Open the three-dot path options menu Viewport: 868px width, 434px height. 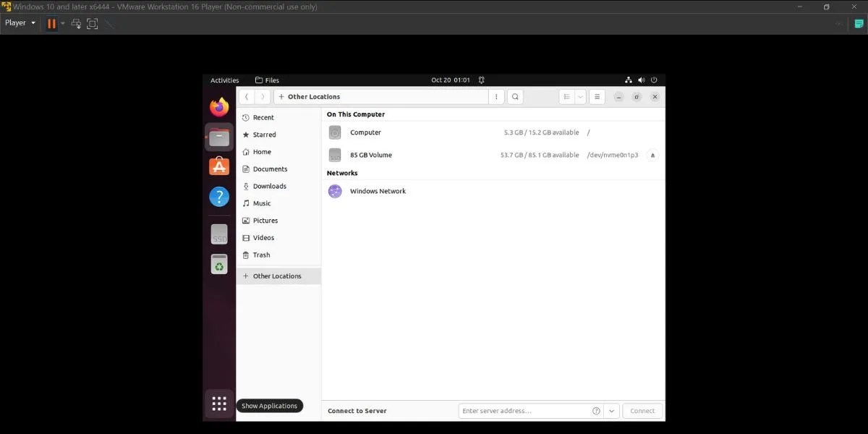pyautogui.click(x=496, y=96)
